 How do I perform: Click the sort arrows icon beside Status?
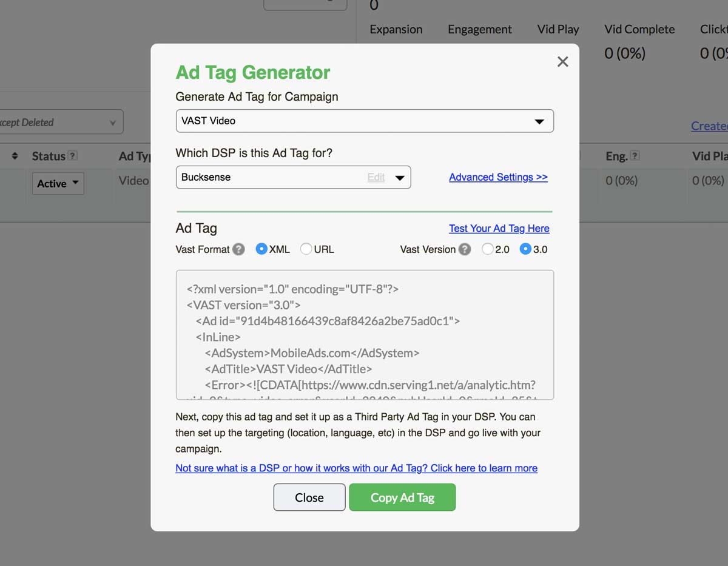15,157
